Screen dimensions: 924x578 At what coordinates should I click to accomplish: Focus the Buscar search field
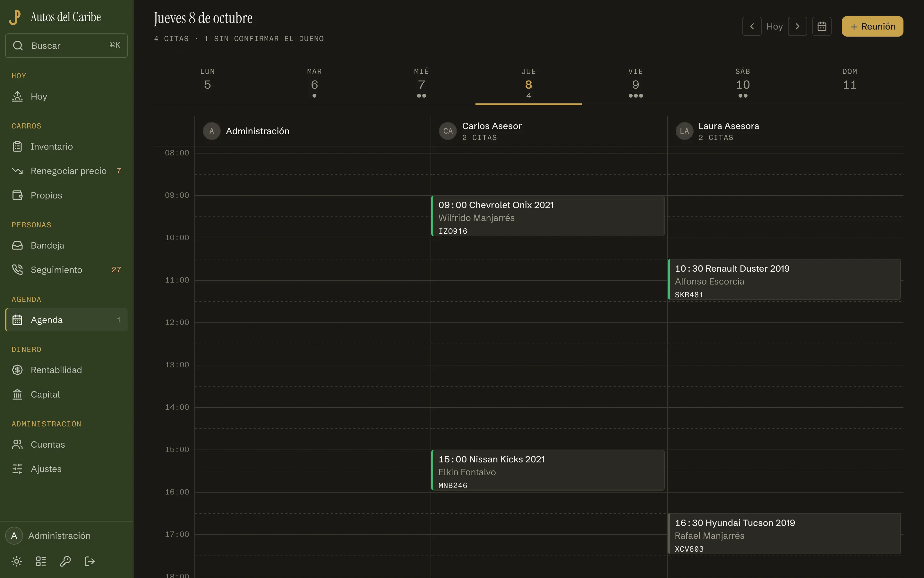[66, 46]
